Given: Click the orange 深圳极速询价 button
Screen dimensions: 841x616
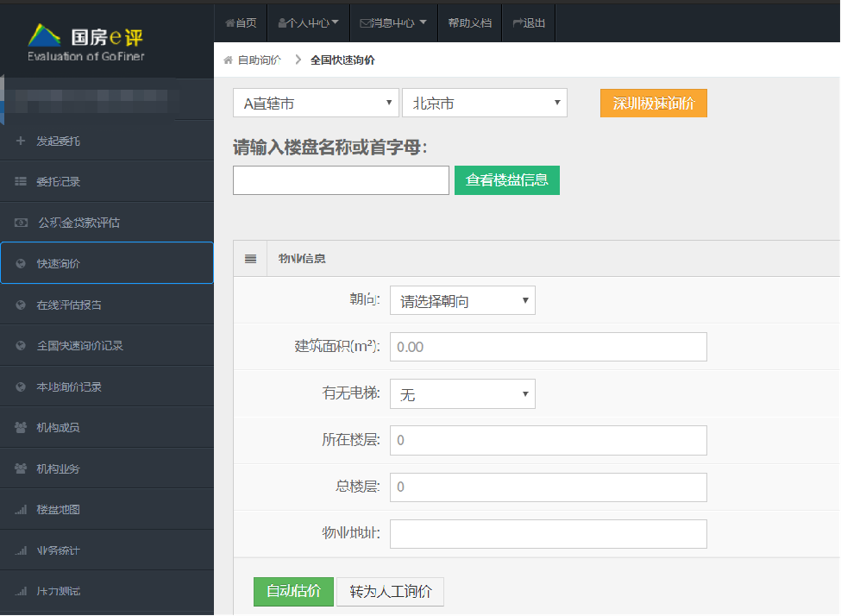Looking at the screenshot, I should click(x=653, y=103).
